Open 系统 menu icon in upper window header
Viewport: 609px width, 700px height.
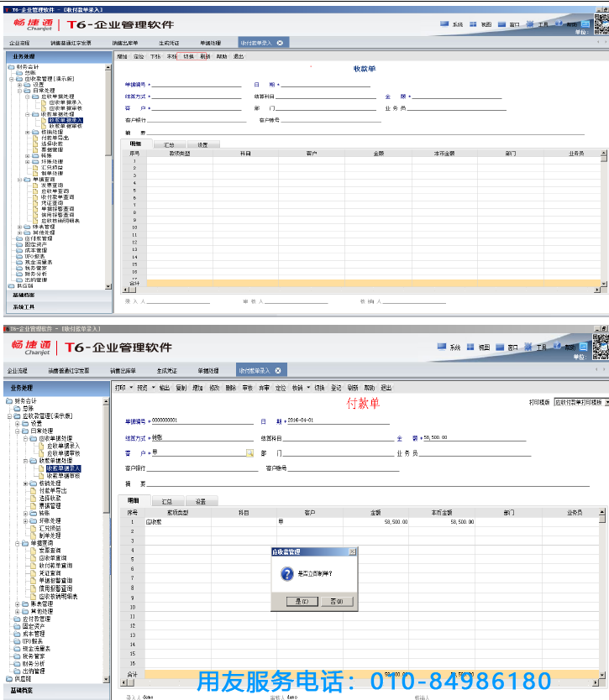[444, 24]
